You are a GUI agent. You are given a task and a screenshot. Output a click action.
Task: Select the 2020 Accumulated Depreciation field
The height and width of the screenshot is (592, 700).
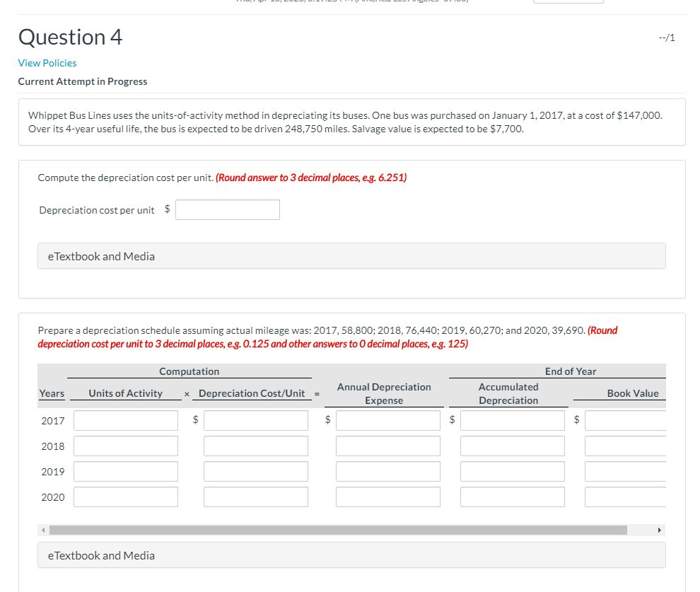coord(512,497)
